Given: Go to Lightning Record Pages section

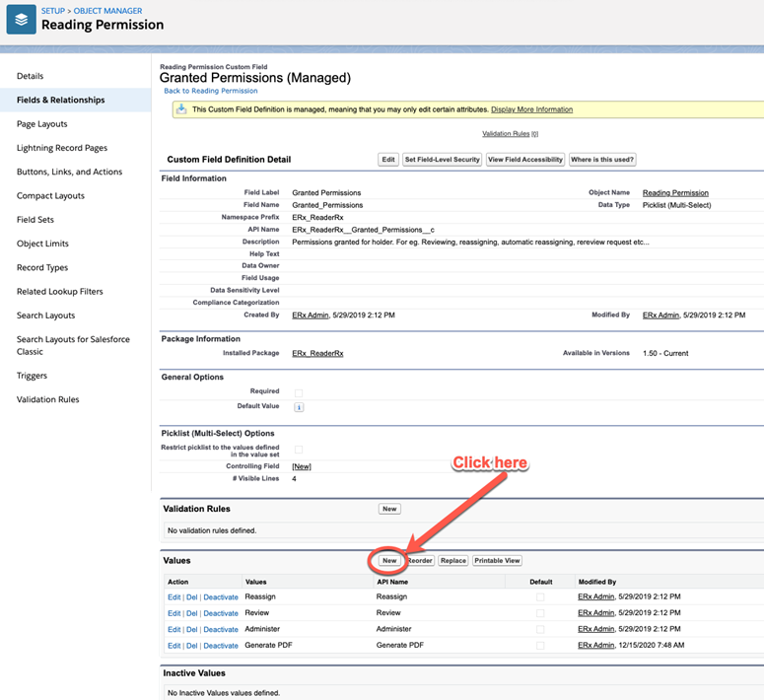Looking at the screenshot, I should click(62, 148).
